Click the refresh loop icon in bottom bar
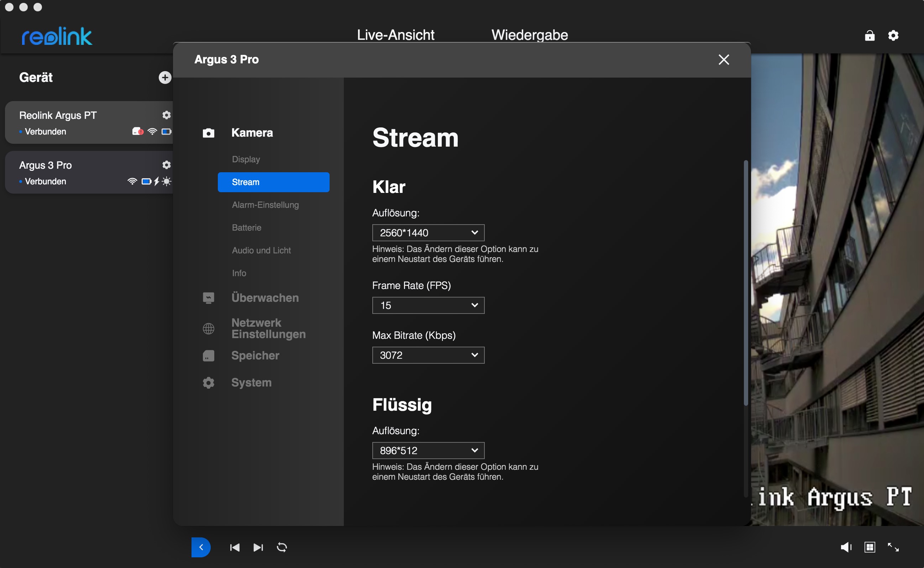924x568 pixels. coord(282,547)
